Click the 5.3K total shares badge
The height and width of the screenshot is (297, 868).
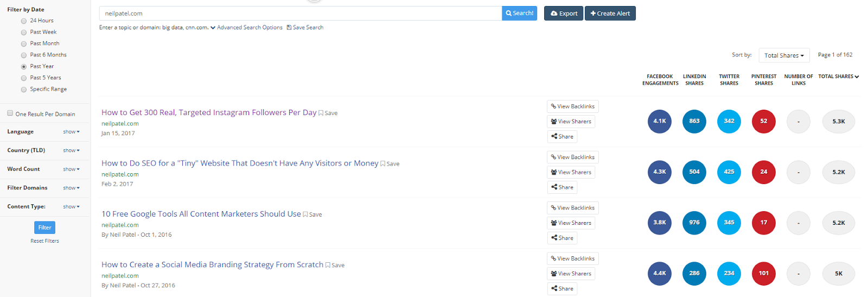839,122
